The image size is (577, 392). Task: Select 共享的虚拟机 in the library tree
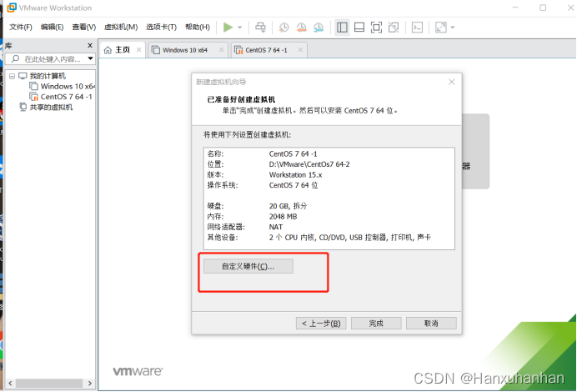(x=51, y=107)
